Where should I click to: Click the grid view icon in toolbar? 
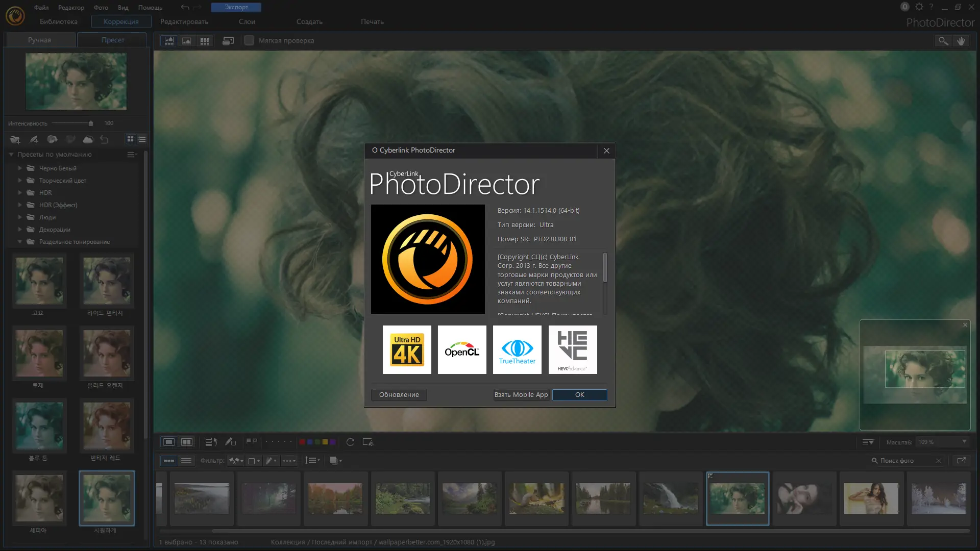point(205,41)
